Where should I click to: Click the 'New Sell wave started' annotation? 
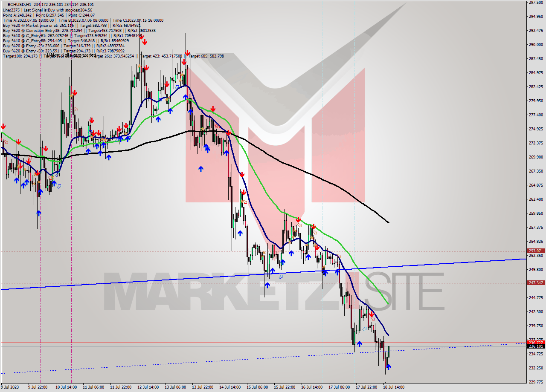coord(74,55)
